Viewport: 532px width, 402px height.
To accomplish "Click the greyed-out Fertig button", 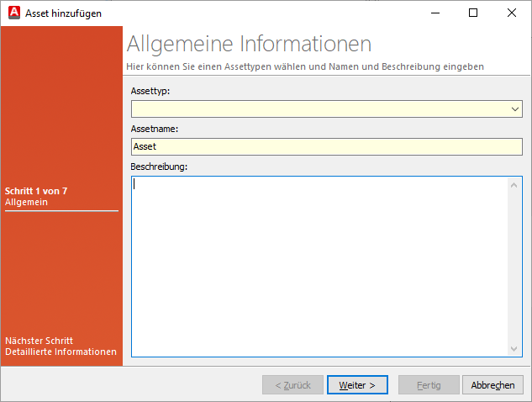I will pos(428,385).
